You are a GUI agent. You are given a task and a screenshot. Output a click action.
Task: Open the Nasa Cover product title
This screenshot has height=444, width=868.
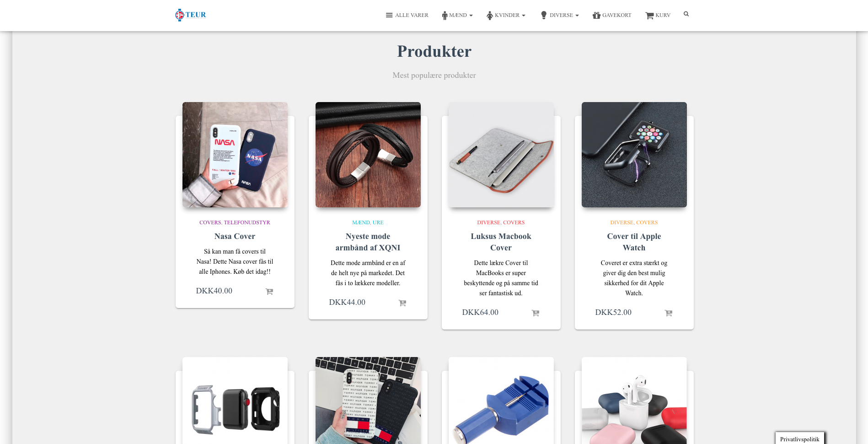pyautogui.click(x=235, y=236)
